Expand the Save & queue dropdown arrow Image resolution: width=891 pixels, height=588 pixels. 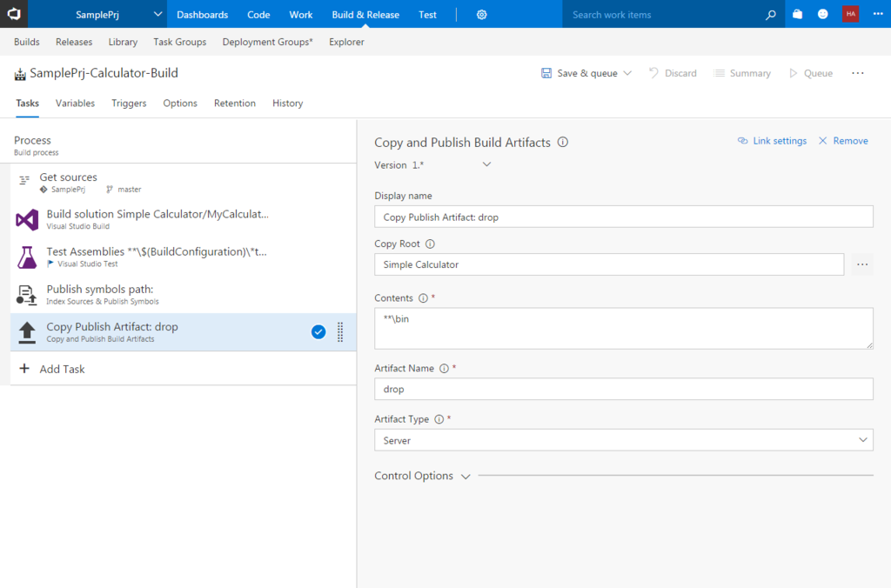point(627,73)
